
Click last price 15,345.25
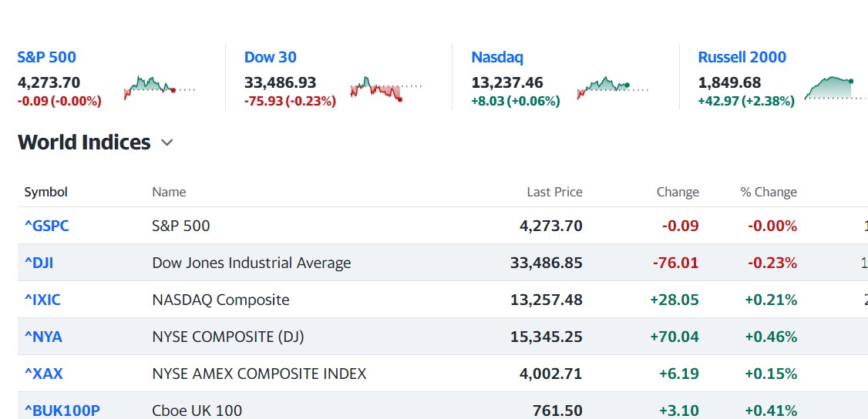(x=547, y=337)
